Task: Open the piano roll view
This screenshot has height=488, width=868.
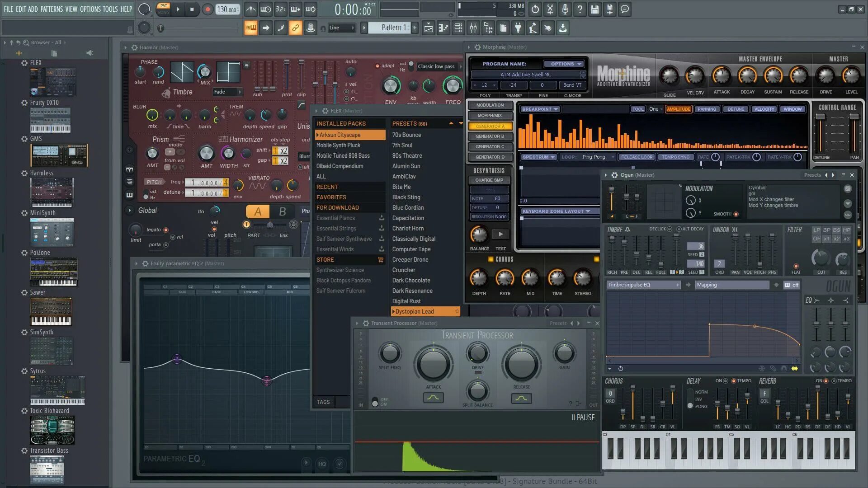Action: [443, 28]
